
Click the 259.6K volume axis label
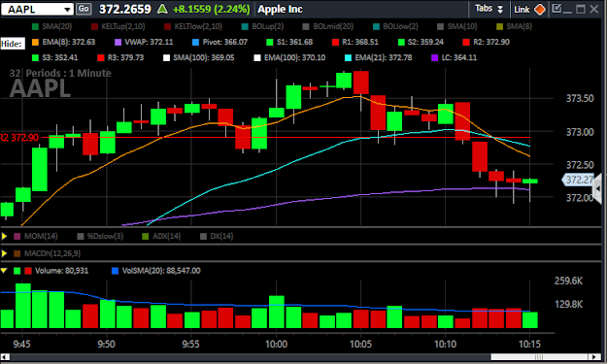[568, 281]
